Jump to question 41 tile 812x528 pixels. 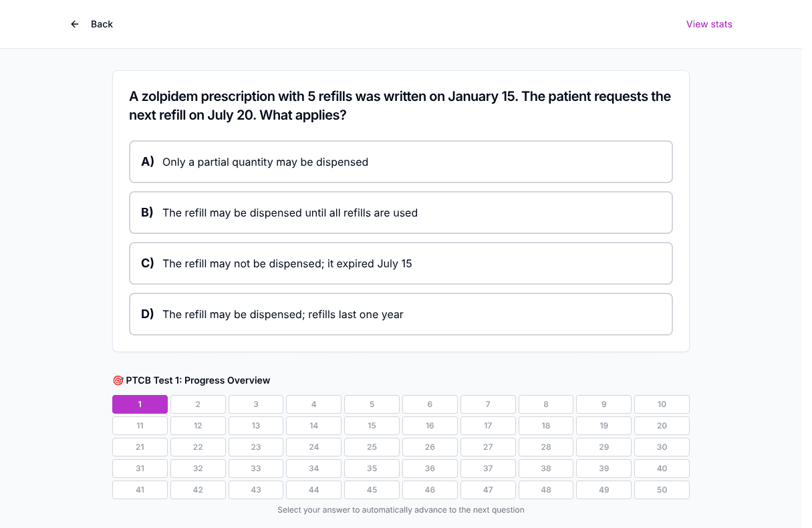140,490
